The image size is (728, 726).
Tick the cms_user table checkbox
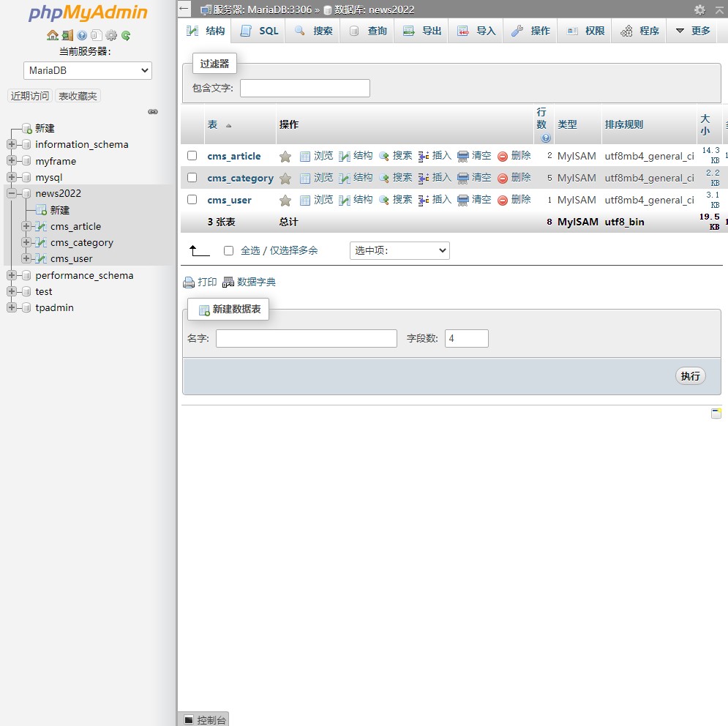click(x=192, y=200)
